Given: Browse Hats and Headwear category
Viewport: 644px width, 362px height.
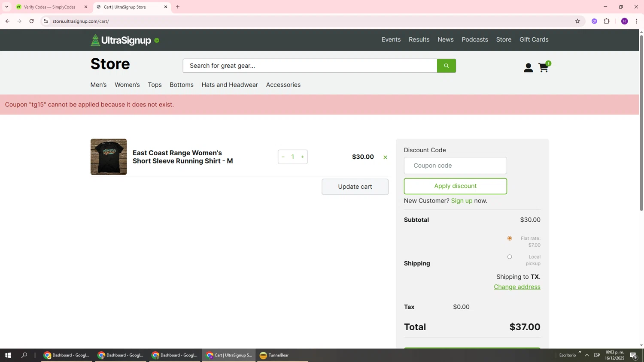Looking at the screenshot, I should [230, 85].
